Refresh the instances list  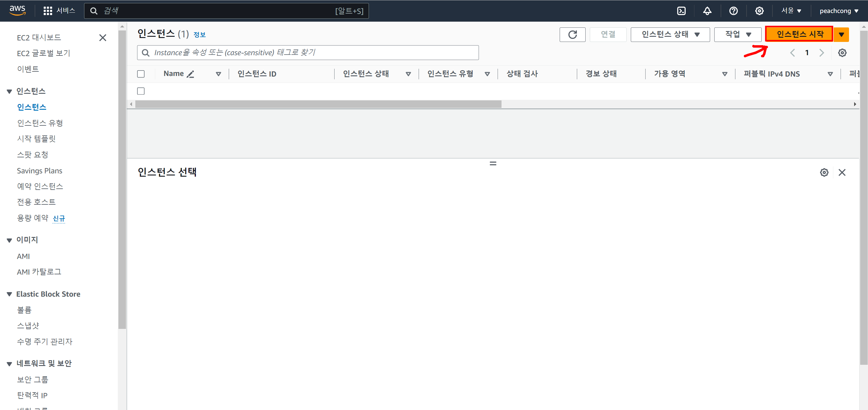(572, 34)
